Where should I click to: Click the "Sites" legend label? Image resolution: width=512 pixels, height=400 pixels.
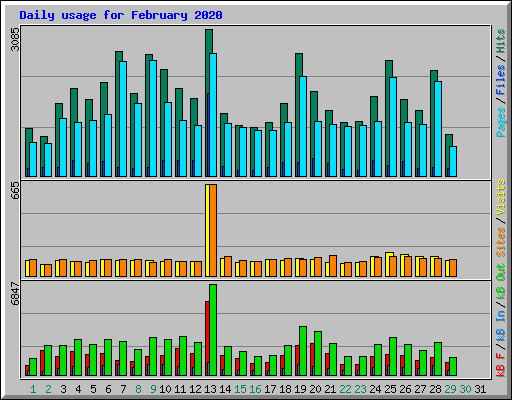pos(500,242)
